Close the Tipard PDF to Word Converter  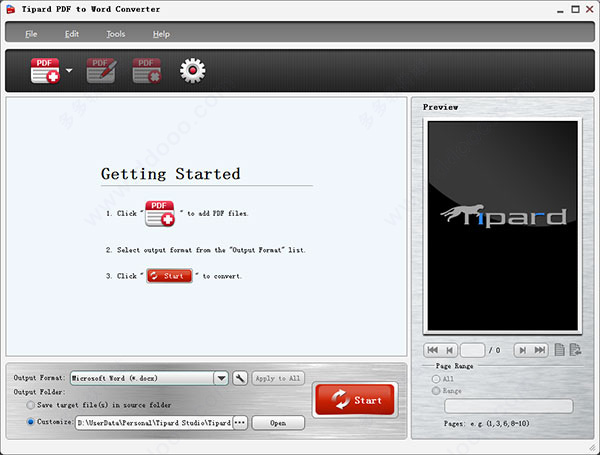point(590,9)
